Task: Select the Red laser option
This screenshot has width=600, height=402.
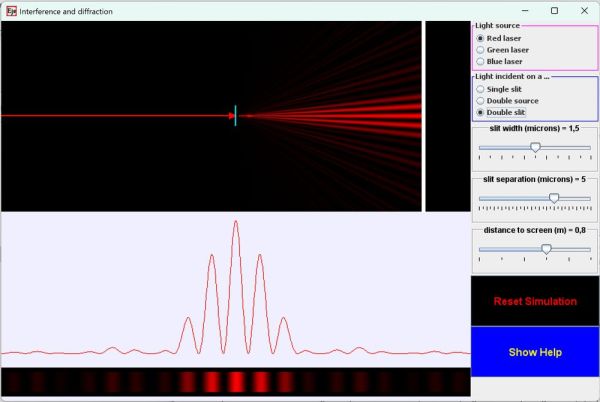Action: pos(481,38)
